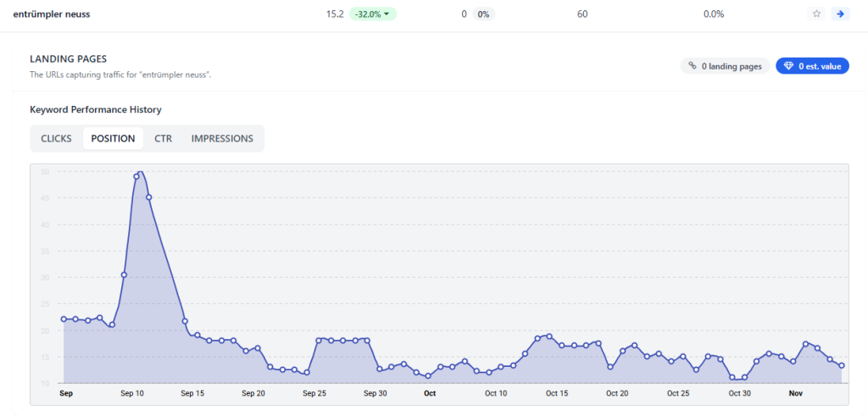Click the 0% clicks change badge
The image size is (868, 416).
482,14
